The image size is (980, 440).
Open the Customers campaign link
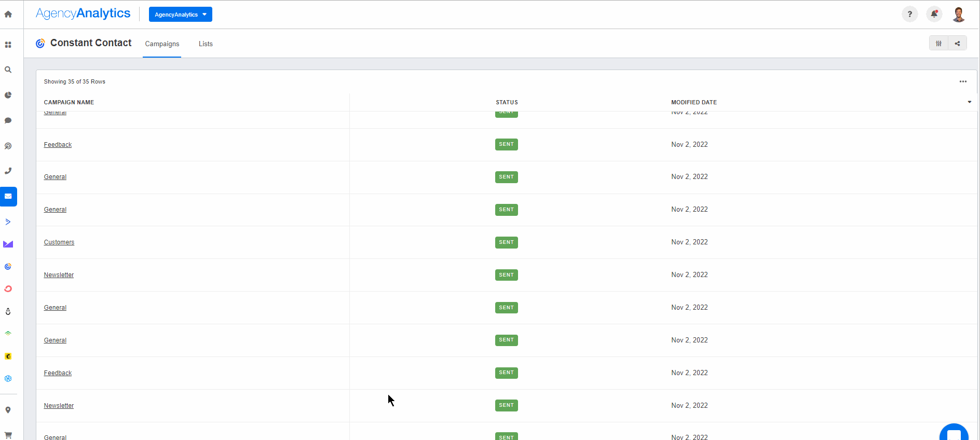[x=59, y=242]
